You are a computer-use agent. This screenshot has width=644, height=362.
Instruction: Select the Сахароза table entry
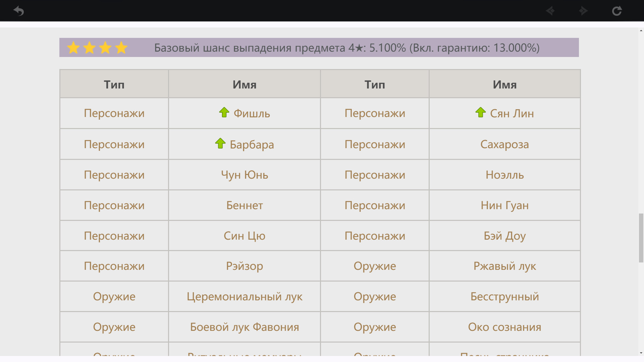coord(504,144)
